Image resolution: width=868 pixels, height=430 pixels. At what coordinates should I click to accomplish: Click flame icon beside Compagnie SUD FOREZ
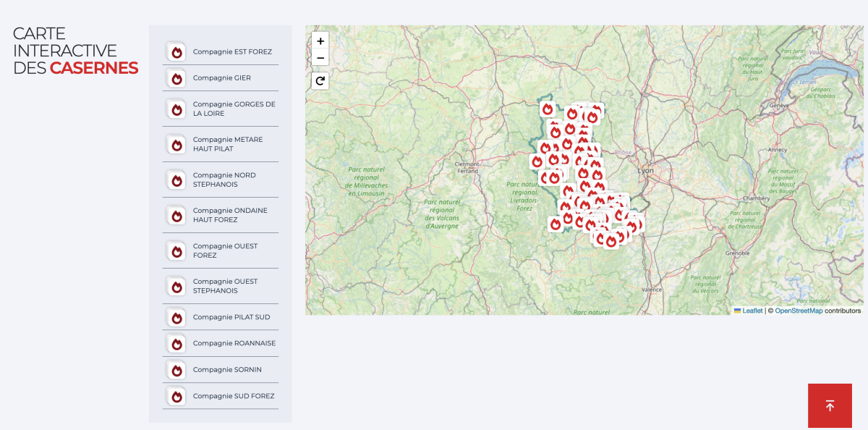pos(176,397)
